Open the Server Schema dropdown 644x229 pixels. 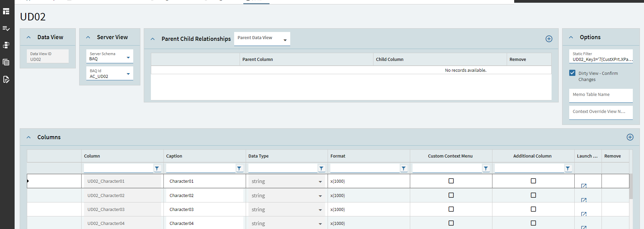pos(128,58)
